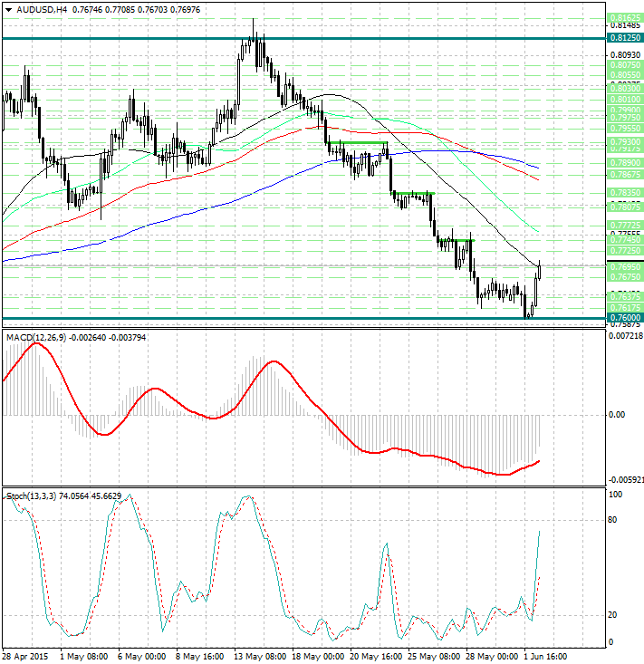Select the teal 0.76000 price level label
Screen dimensions: 644x664
pos(625,318)
